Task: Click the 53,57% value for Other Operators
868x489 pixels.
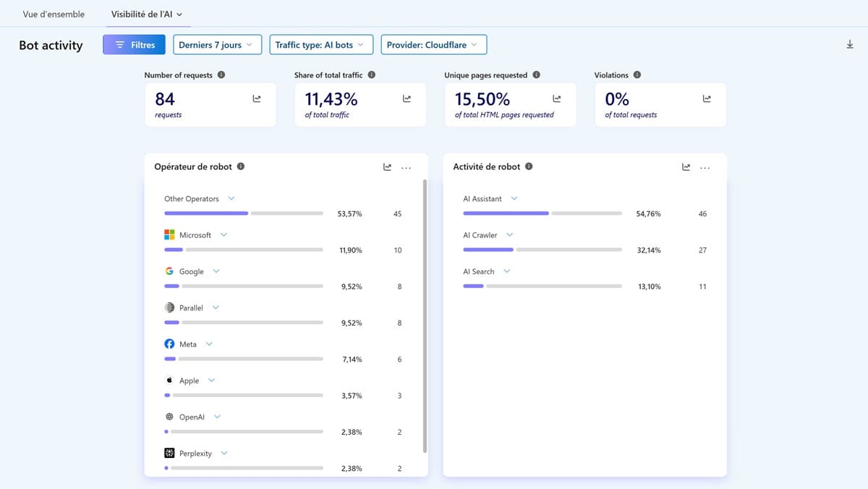Action: pos(350,214)
